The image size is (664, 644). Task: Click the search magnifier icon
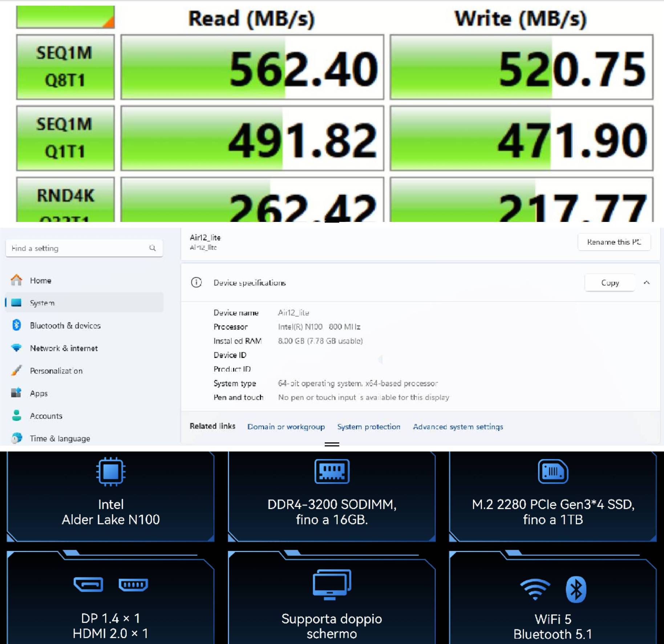(153, 248)
